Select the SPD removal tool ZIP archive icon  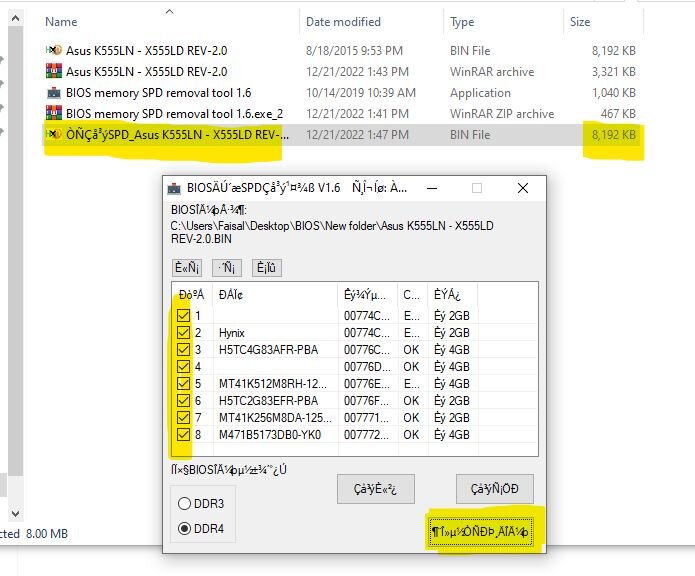(x=54, y=113)
